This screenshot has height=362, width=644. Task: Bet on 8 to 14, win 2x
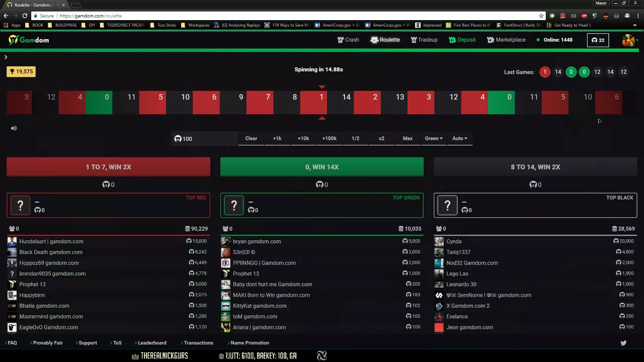click(x=535, y=167)
